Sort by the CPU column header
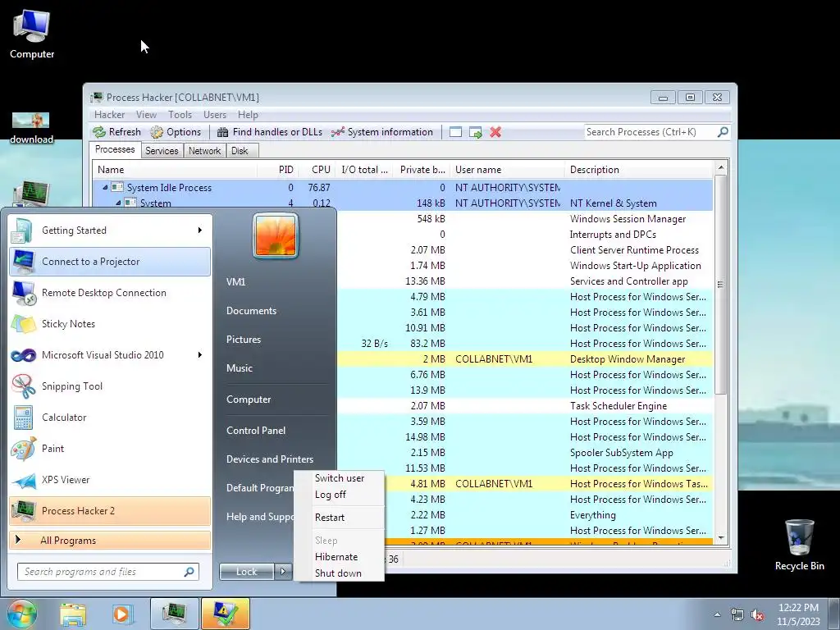 pyautogui.click(x=321, y=170)
